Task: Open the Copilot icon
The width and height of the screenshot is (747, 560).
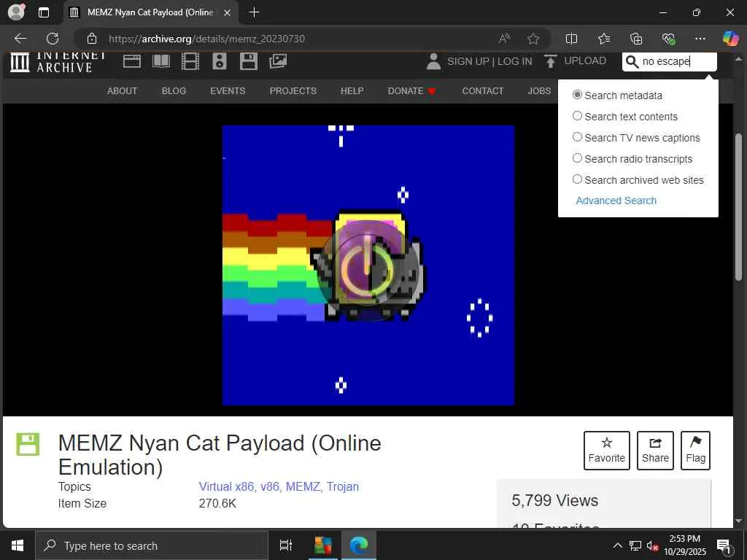Action: 730,39
